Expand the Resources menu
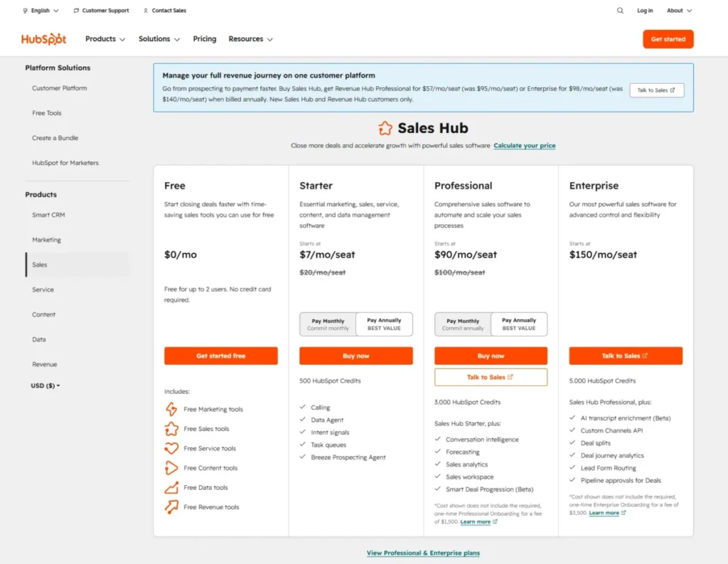This screenshot has width=728, height=564. [x=250, y=39]
